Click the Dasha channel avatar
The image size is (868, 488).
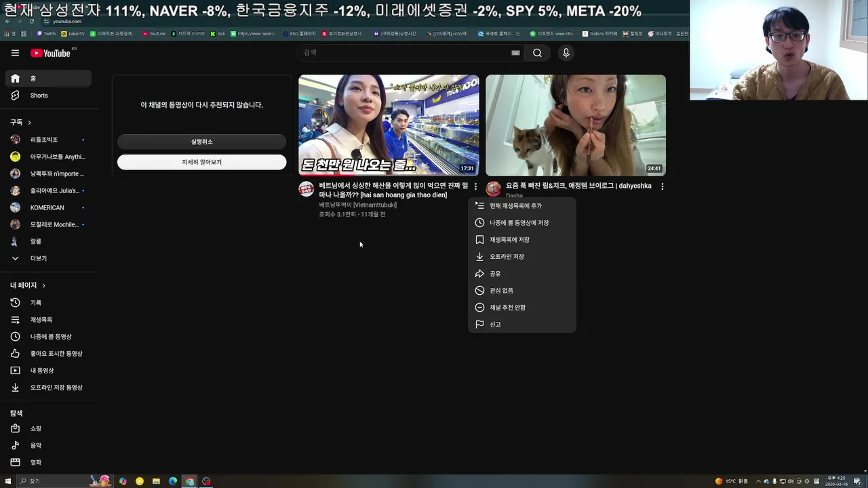(x=494, y=189)
